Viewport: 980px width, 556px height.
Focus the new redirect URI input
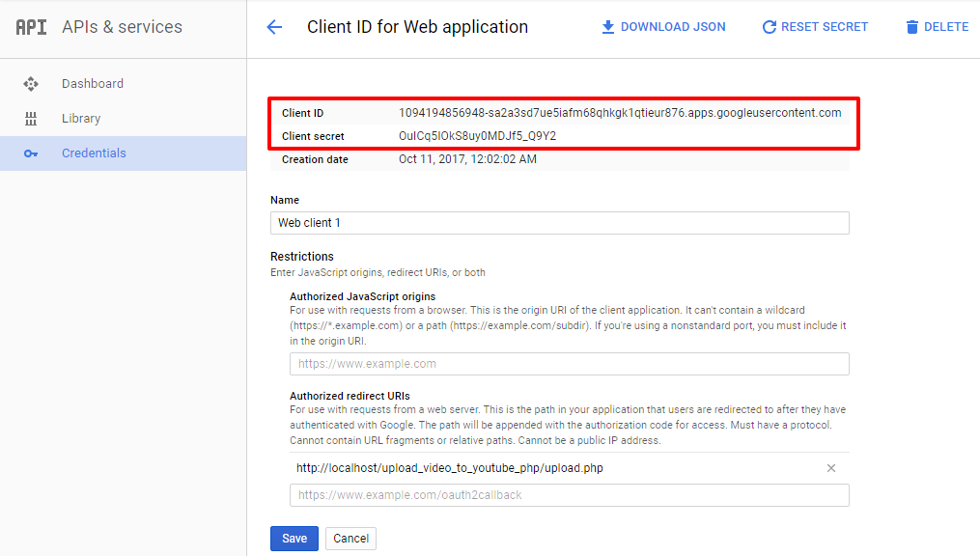(x=570, y=495)
